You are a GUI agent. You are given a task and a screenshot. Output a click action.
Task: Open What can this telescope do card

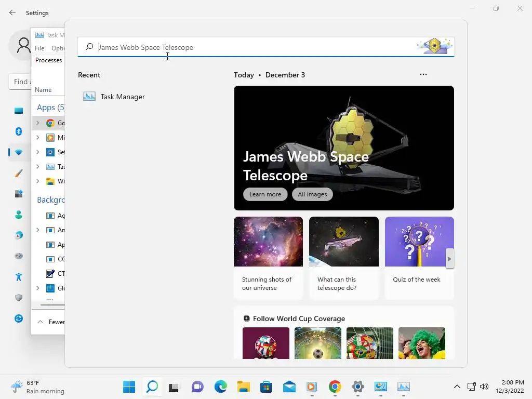pos(344,258)
